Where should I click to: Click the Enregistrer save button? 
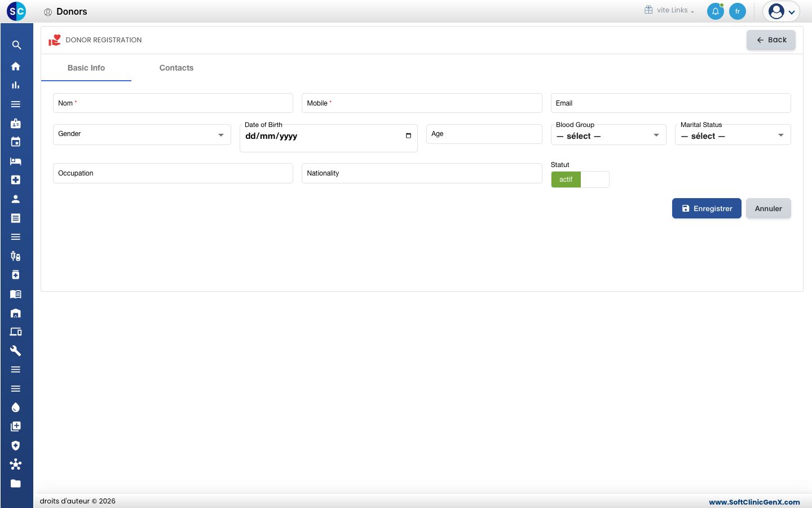[x=707, y=208]
